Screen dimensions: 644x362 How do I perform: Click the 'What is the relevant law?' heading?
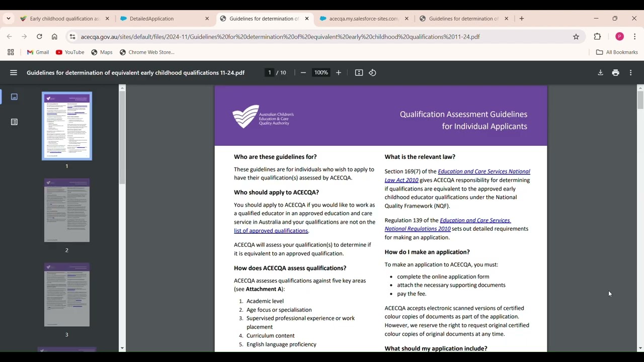point(420,157)
